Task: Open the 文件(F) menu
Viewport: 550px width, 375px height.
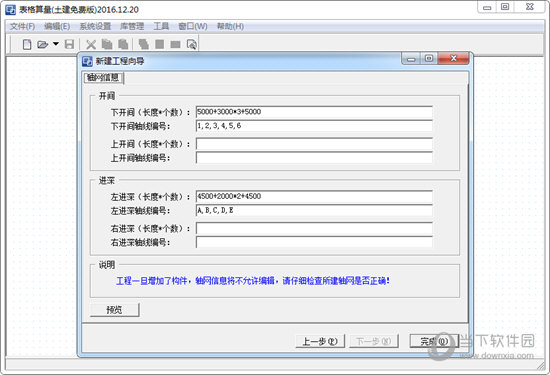Action: 22,26
